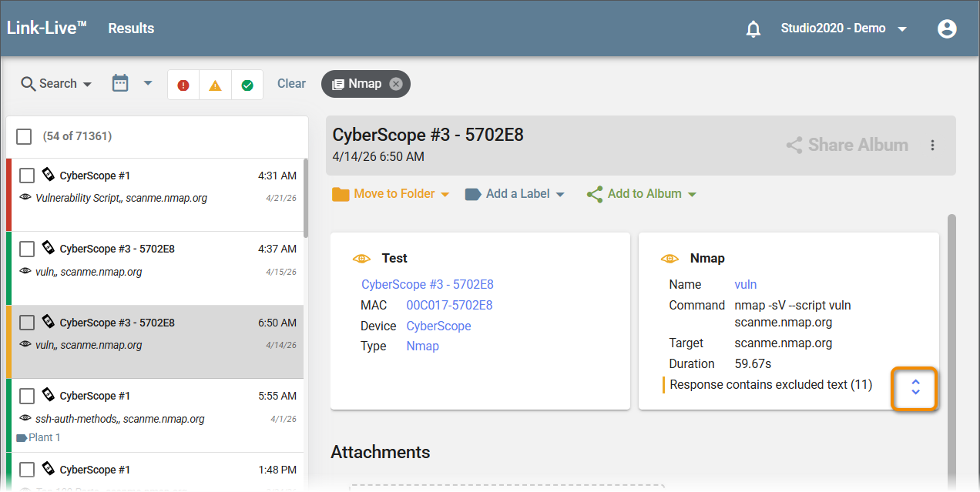980x492 pixels.
Task: Click device icon of CyberScope #3 6:50 AM
Action: (48, 322)
